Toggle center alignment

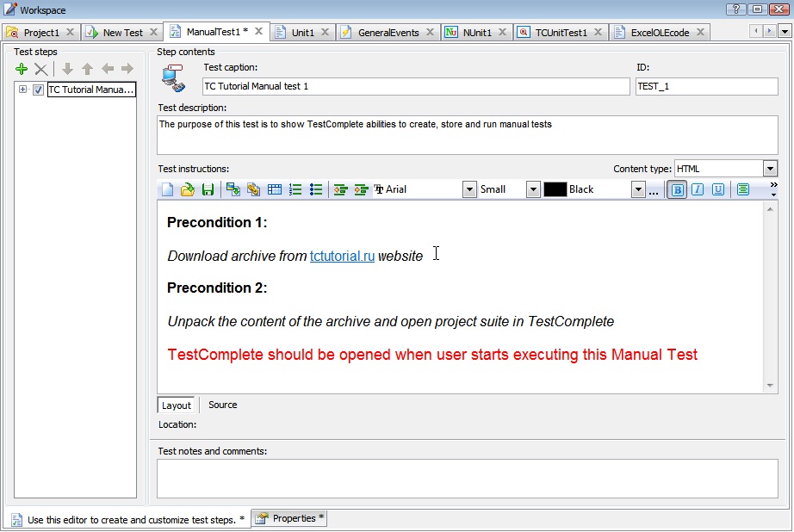click(x=743, y=190)
